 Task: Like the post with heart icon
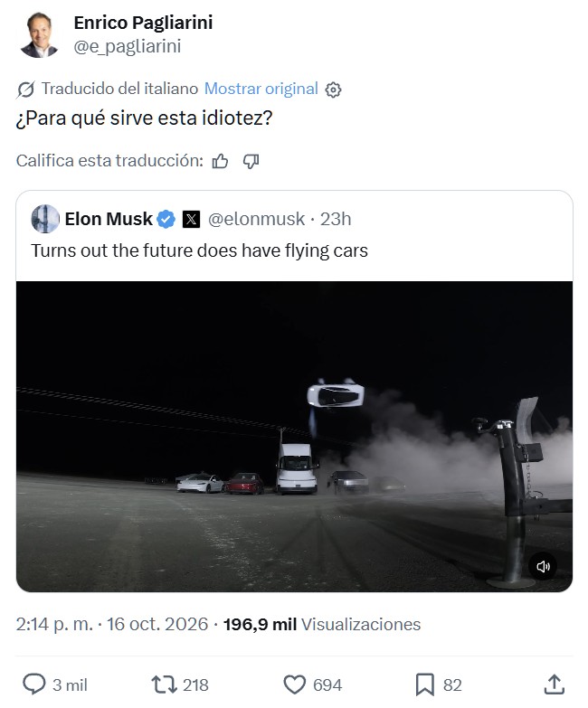(x=294, y=684)
